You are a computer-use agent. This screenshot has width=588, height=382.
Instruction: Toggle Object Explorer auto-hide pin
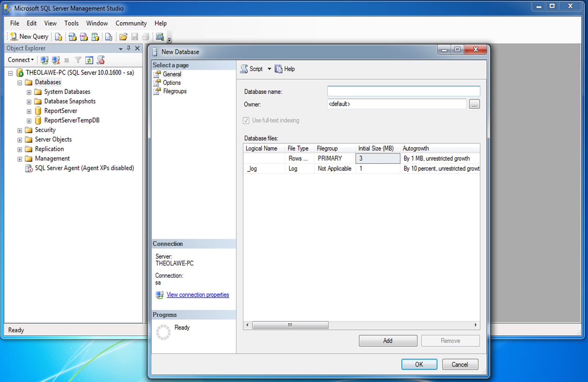(129, 48)
